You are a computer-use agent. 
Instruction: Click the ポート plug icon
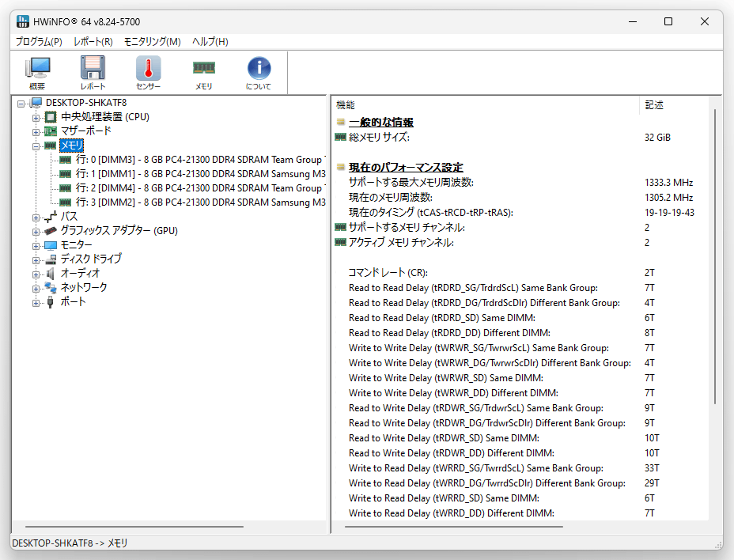point(50,302)
